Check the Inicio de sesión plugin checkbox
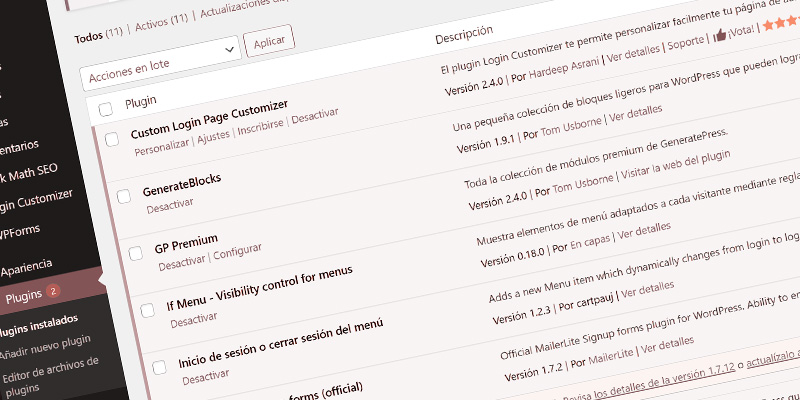The height and width of the screenshot is (400, 800). [x=159, y=367]
